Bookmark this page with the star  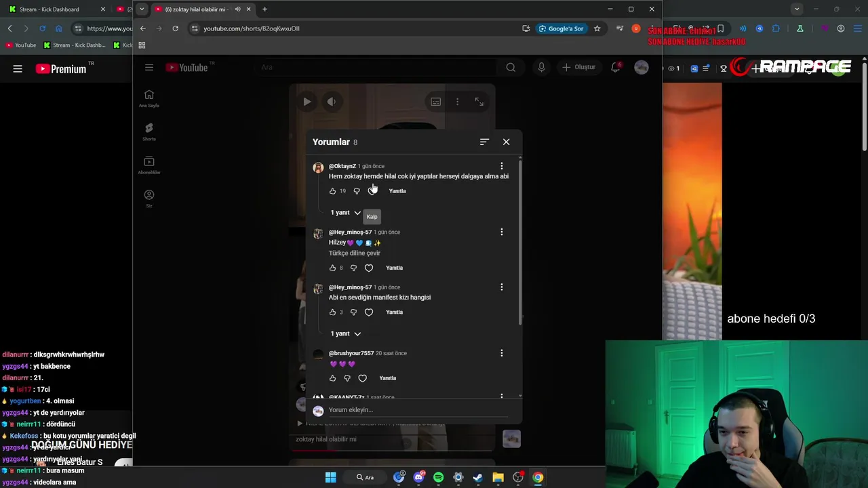pos(597,28)
